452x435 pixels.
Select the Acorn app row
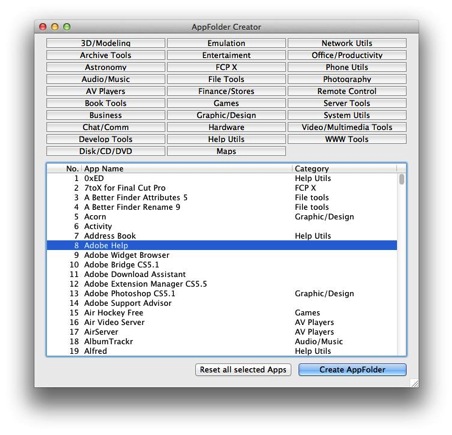click(222, 217)
